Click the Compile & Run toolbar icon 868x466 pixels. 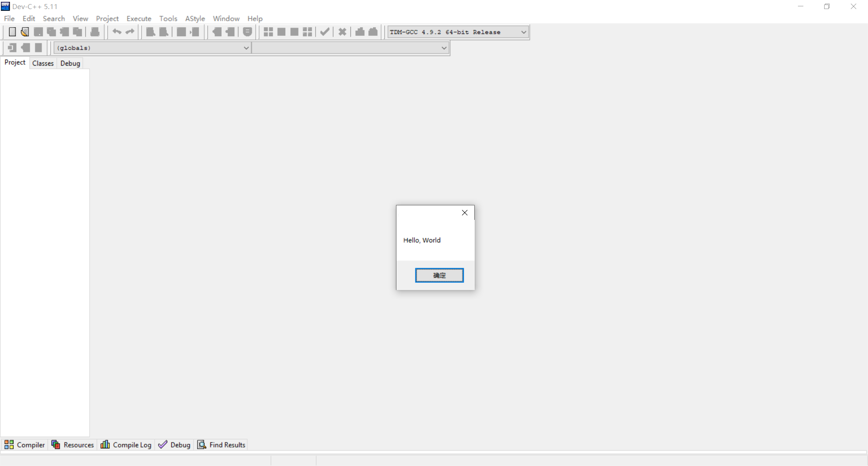[x=294, y=32]
